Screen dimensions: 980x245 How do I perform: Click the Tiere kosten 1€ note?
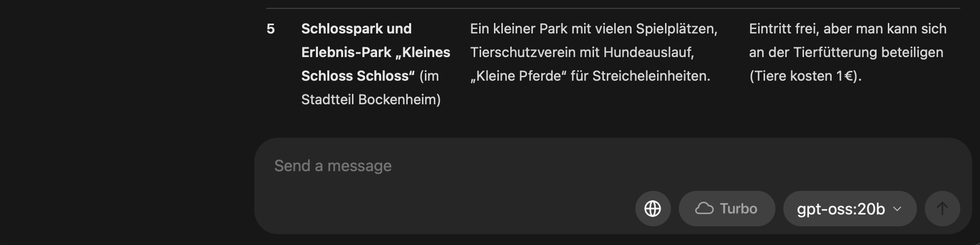(805, 76)
